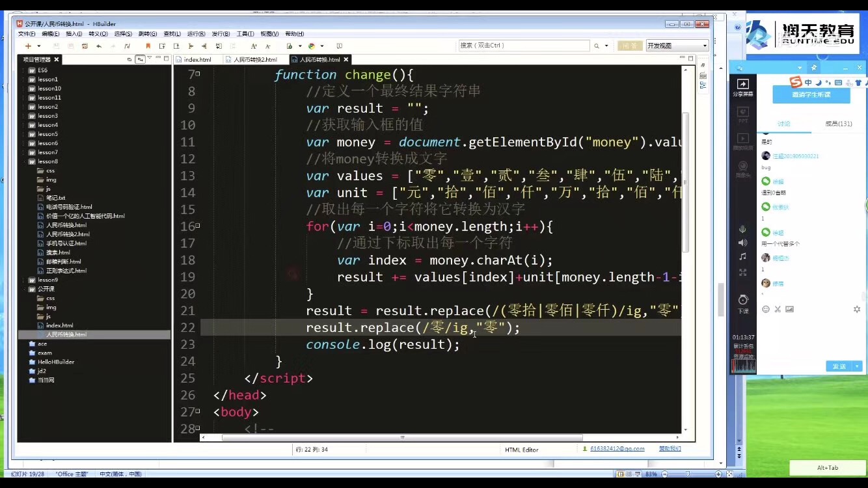Select 正则表达式.html in the project tree

[x=66, y=271]
